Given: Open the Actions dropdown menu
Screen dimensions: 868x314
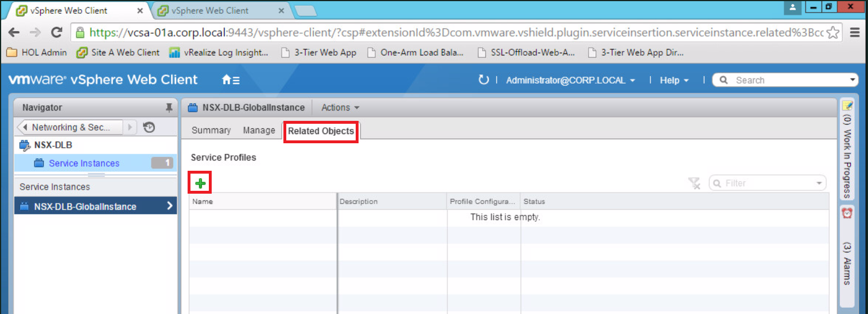Looking at the screenshot, I should point(340,108).
